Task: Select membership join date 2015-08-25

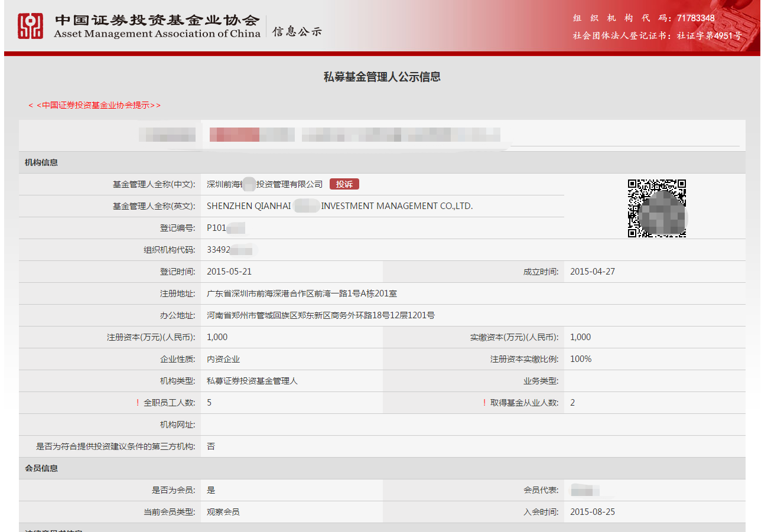Action: [593, 512]
